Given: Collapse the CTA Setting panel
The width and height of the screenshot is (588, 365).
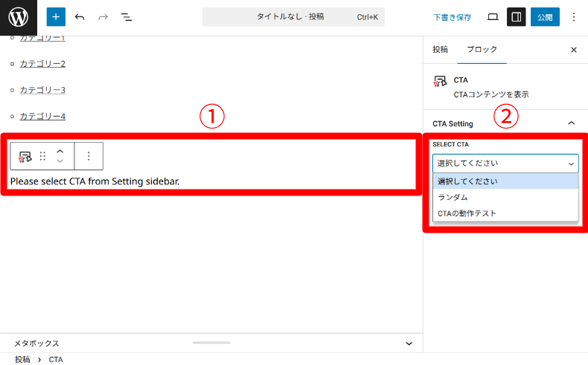Looking at the screenshot, I should click(571, 123).
